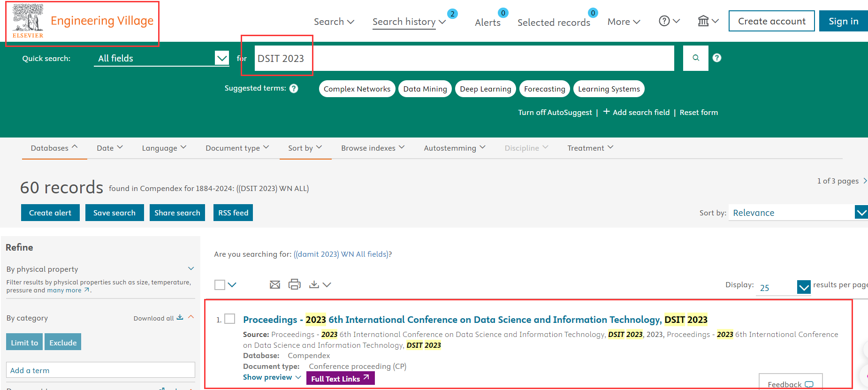Tick the checkbox for result 1
The height and width of the screenshot is (390, 868).
(230, 319)
